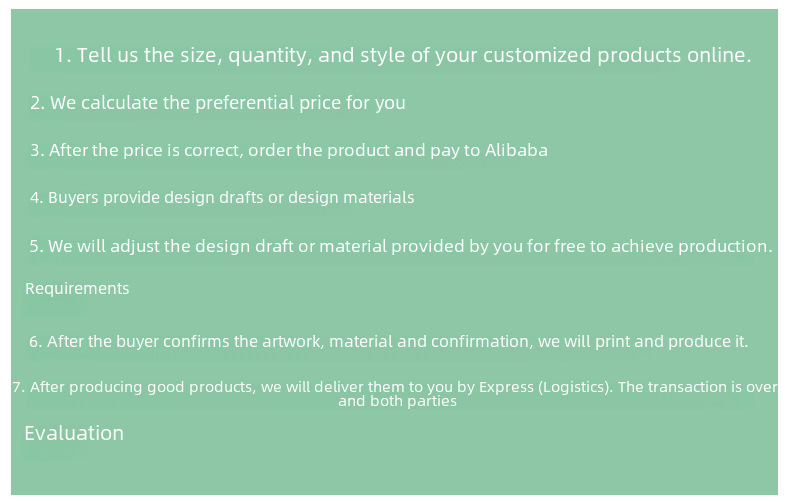This screenshot has width=790, height=502.
Task: Click the word 'Alibaba' in step 3
Action: click(516, 151)
